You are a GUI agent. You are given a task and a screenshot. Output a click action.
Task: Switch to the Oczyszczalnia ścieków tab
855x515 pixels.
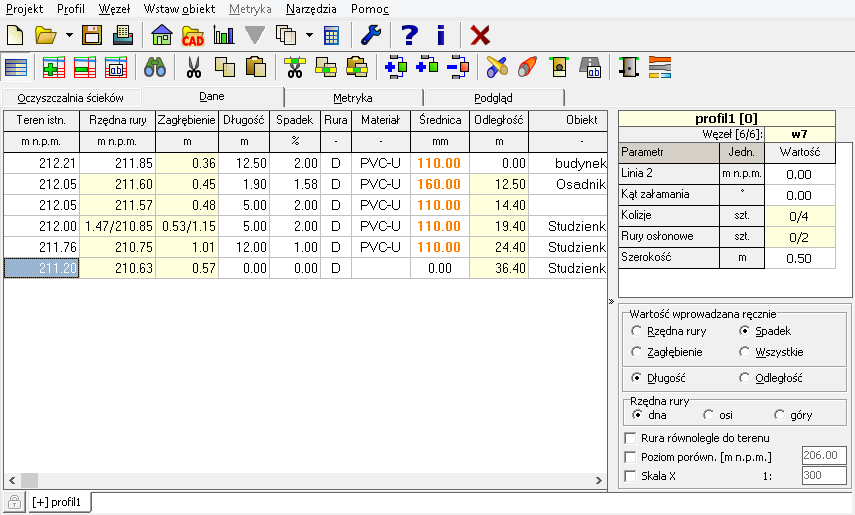point(70,98)
